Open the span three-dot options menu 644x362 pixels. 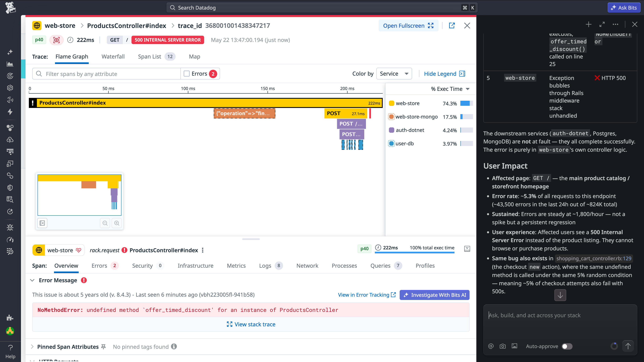pyautogui.click(x=203, y=250)
